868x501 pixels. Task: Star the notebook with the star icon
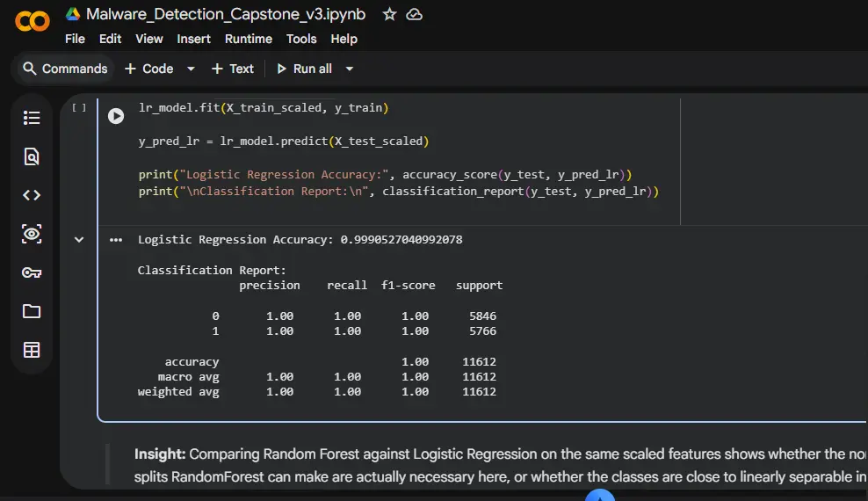point(390,14)
